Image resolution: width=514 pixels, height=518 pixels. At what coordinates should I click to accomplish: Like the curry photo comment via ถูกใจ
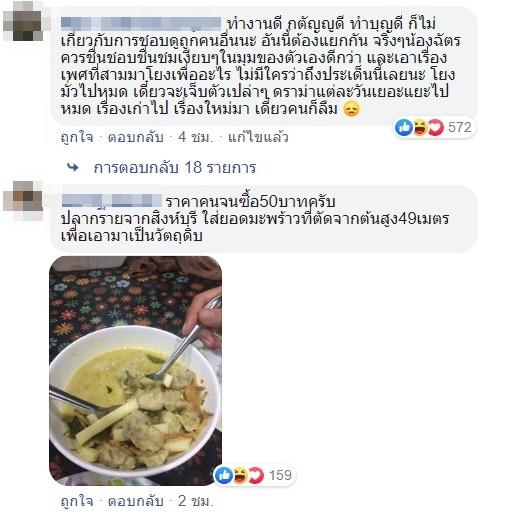(77, 501)
